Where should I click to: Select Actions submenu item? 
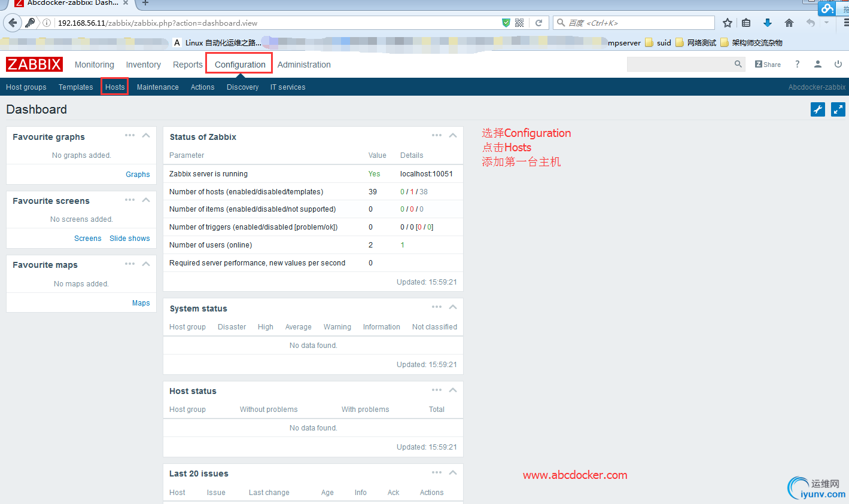point(203,87)
